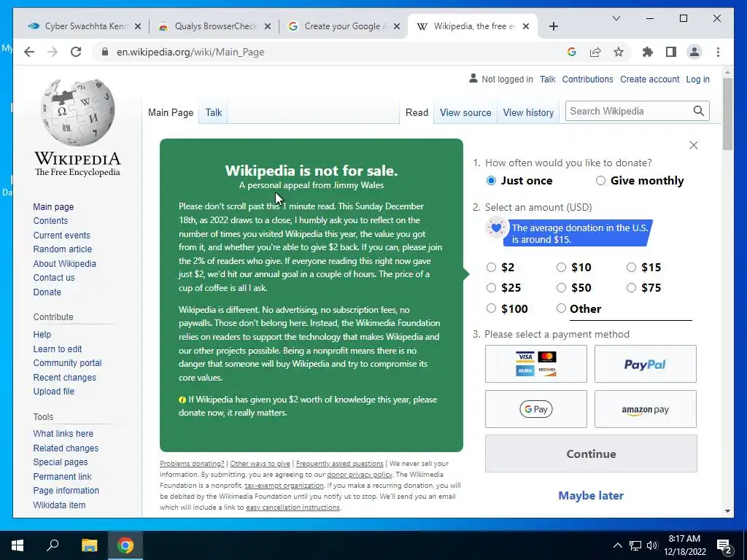Open Windows taskbar search
The width and height of the screenshot is (747, 560).
(53, 545)
